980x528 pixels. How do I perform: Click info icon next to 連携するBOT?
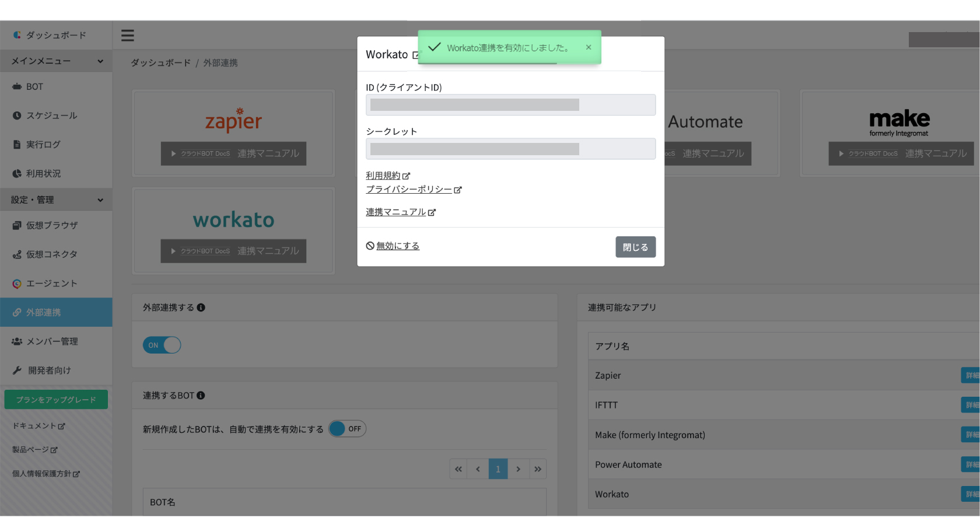[201, 396]
